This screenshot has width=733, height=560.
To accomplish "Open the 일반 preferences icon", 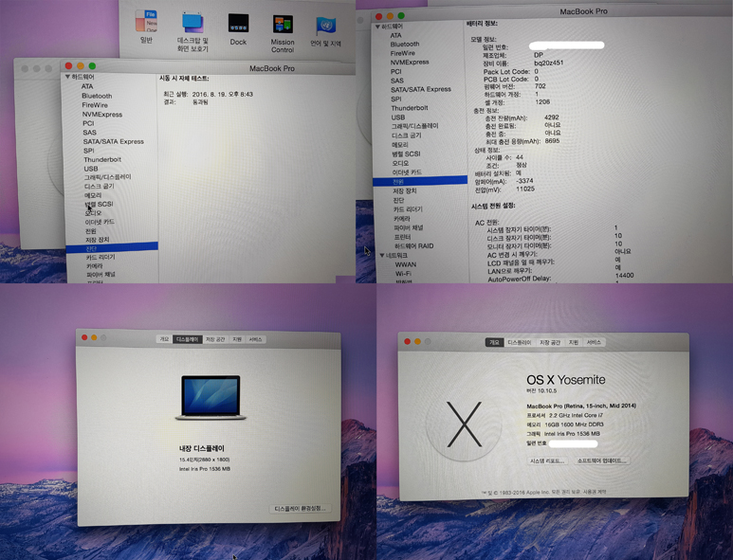I will coord(146,23).
